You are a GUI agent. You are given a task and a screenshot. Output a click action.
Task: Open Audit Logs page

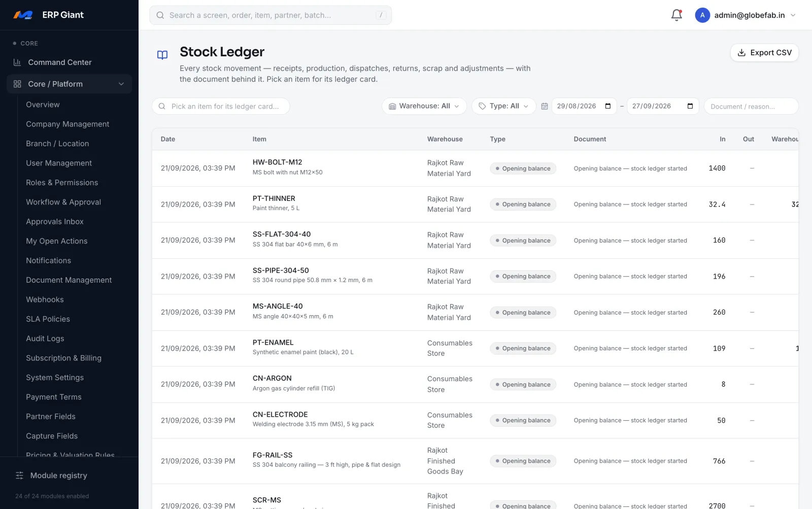(x=45, y=338)
